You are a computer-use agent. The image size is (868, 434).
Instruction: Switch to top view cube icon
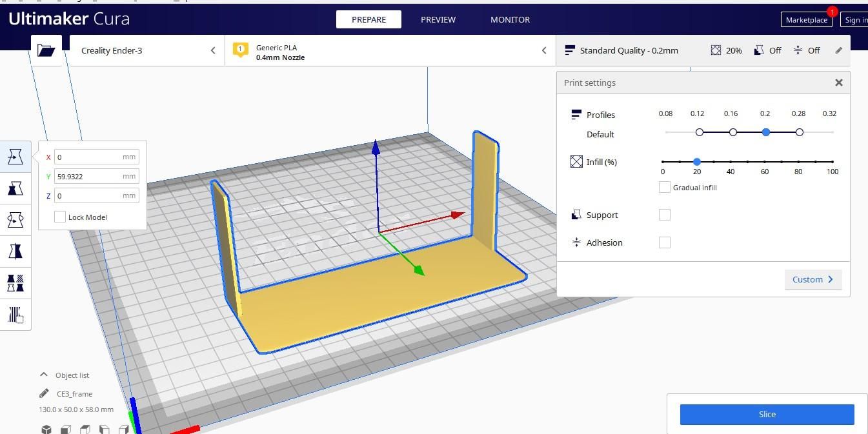coord(85,429)
